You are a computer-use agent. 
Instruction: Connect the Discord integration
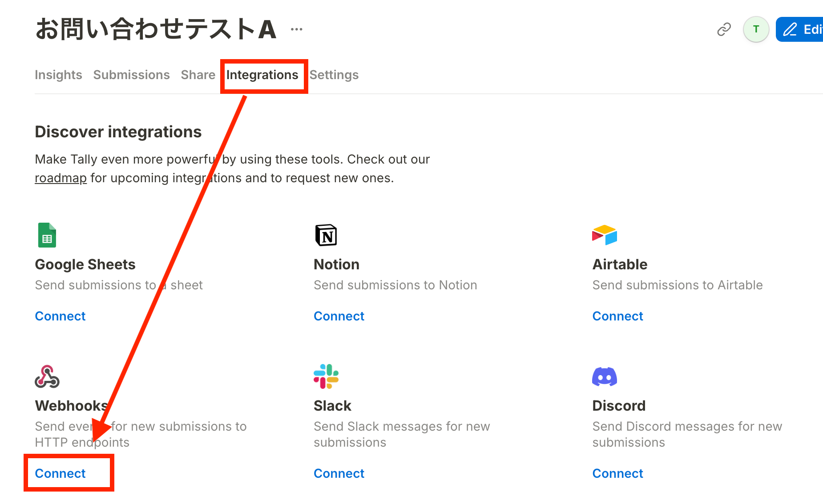point(617,473)
